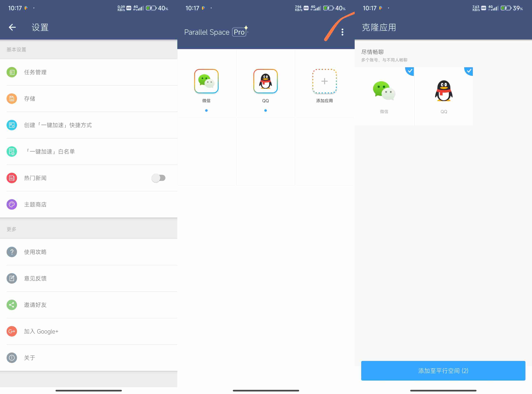The width and height of the screenshot is (532, 394).
Task: Toggle the 热门新闻 switch
Action: pos(158,178)
